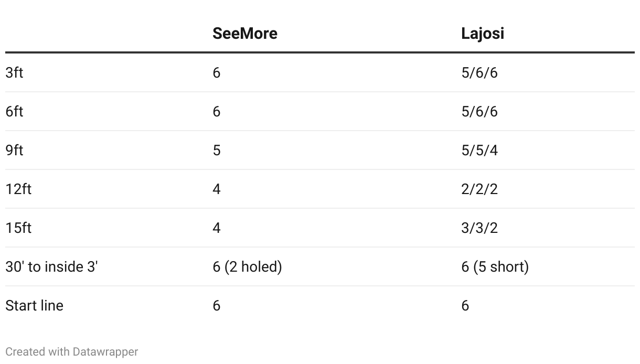Click SeeMore's 4 value for 12ft
The height and width of the screenshot is (364, 640).
coord(217,189)
